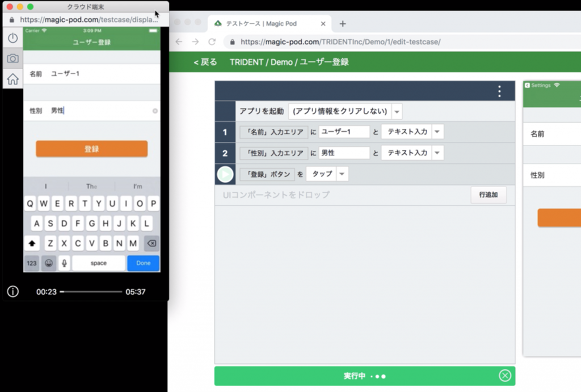Cancel the running test with the X icon
Viewport: 581px width, 392px height.
pyautogui.click(x=504, y=376)
